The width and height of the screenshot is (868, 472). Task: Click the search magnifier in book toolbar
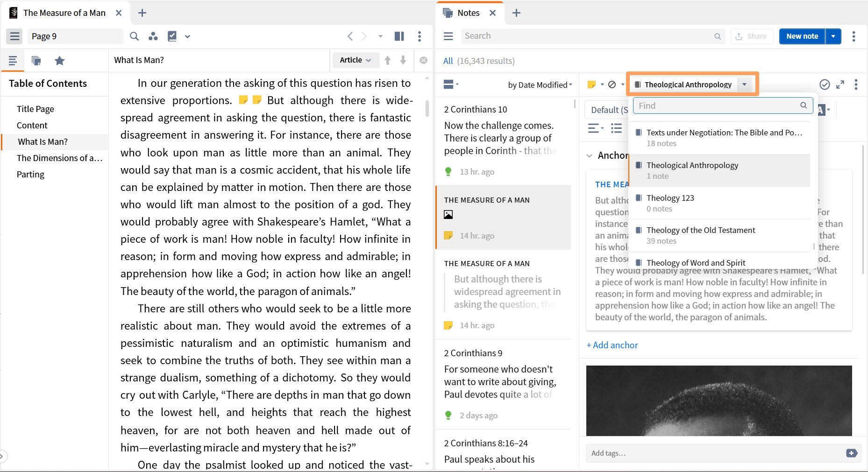(134, 36)
